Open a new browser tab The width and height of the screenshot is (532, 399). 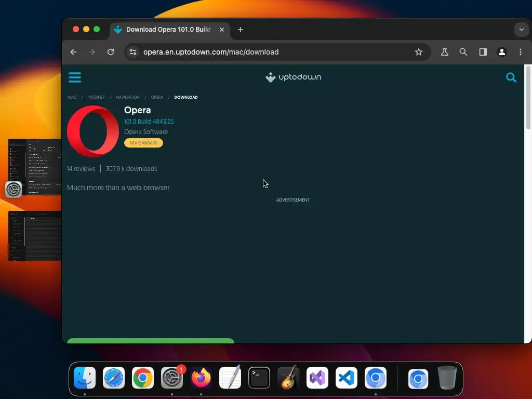241,30
